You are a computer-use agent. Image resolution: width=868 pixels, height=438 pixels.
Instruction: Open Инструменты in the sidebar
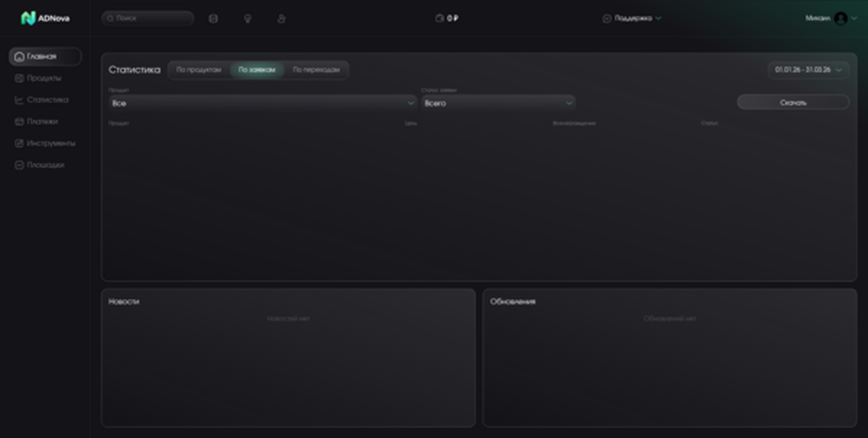45,143
